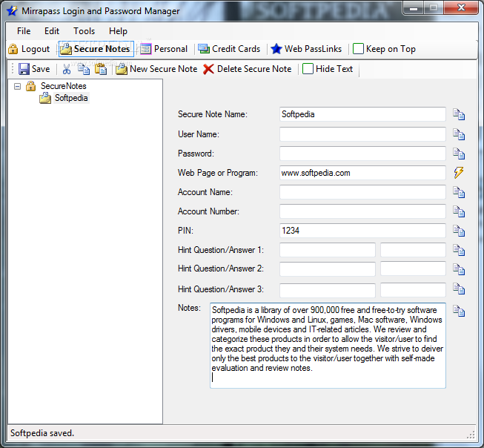Maximize the Mirrapass window

434,7
